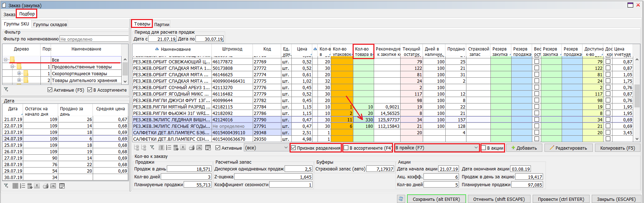644x203 pixels.
Task: Click the sum (Σ) icon in the products toolbar
Action: click(183, 148)
